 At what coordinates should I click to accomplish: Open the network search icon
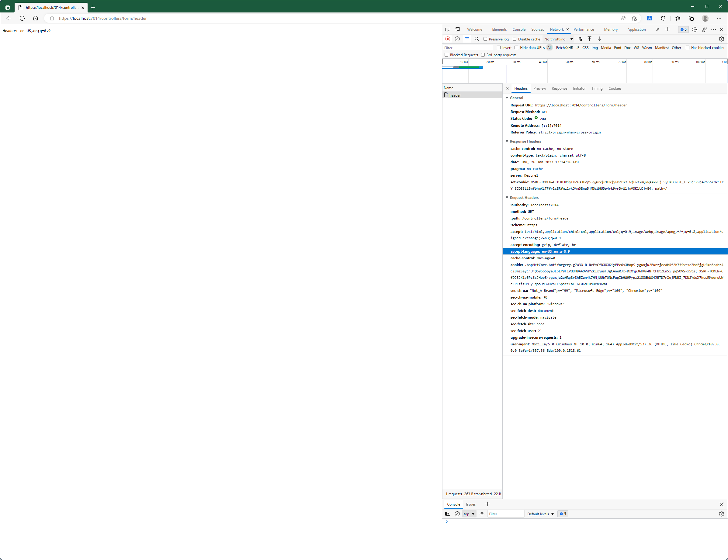coord(477,39)
